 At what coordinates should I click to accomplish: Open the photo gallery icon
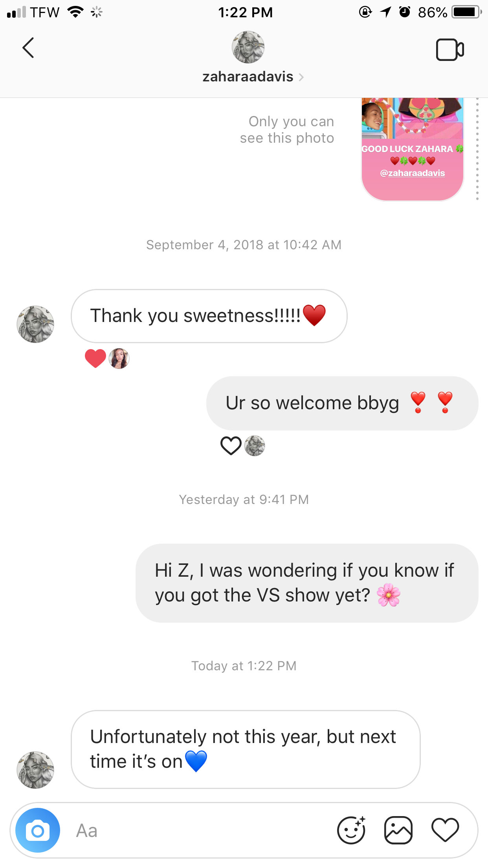point(398,830)
